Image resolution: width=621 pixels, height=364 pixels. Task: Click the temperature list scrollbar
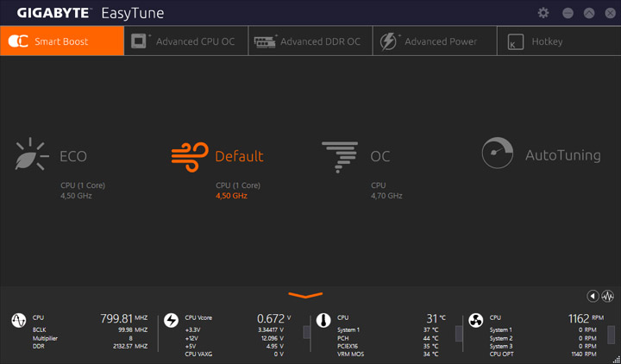459,334
